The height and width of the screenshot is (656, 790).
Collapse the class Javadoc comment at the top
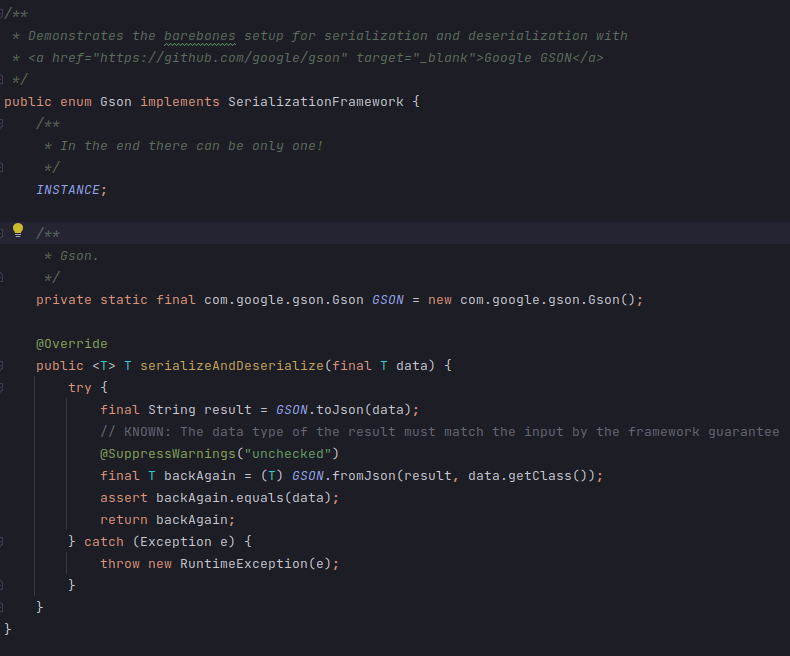click(3, 13)
